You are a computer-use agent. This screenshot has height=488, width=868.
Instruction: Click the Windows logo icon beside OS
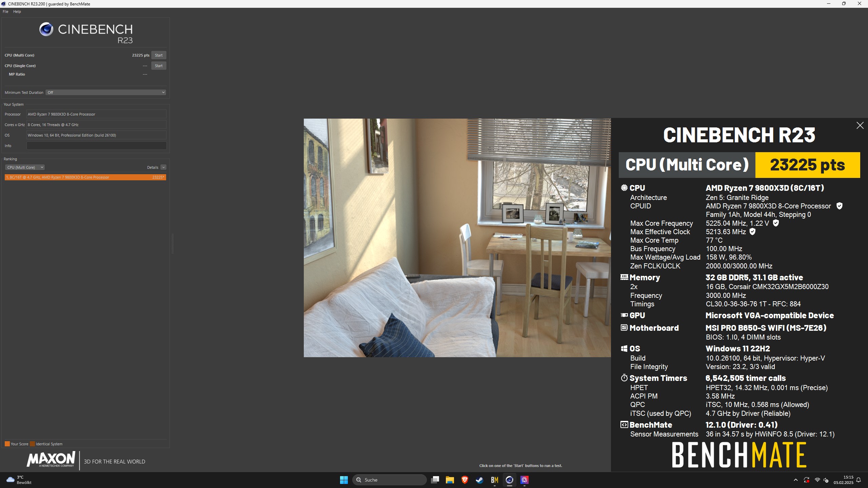624,349
